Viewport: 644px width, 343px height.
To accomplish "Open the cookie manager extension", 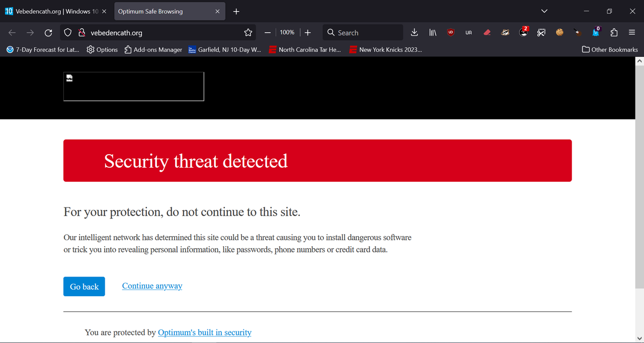I will (559, 33).
